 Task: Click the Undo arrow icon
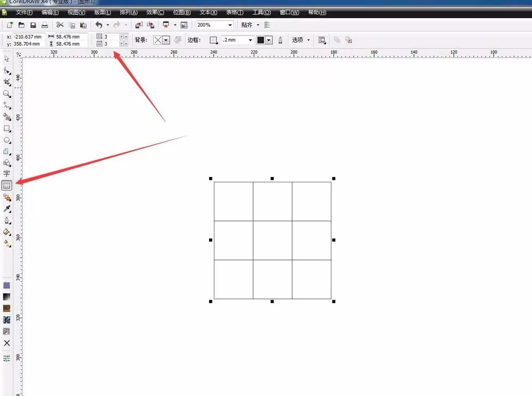point(99,25)
